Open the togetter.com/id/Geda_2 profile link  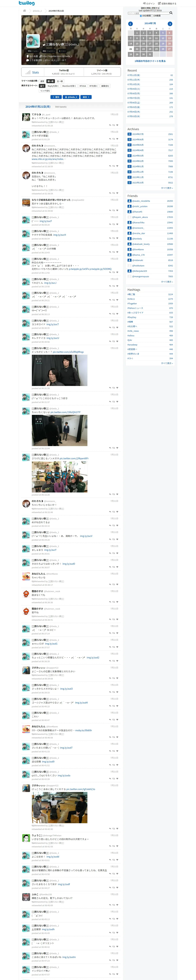click(x=57, y=56)
